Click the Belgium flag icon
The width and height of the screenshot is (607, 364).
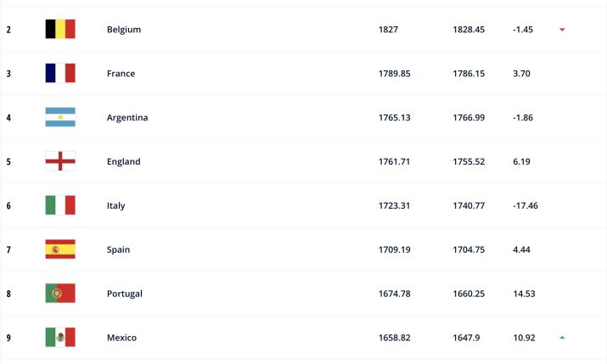(x=60, y=30)
